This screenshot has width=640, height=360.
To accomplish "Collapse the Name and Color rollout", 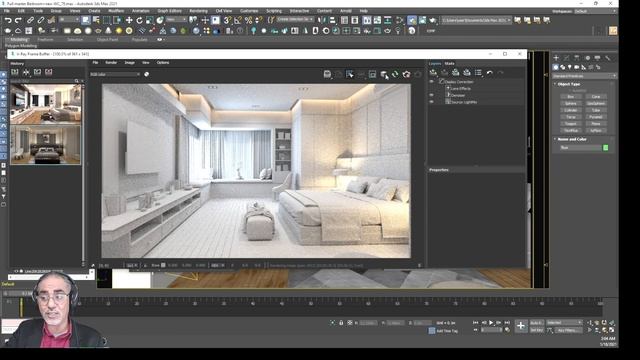I will pos(571,139).
